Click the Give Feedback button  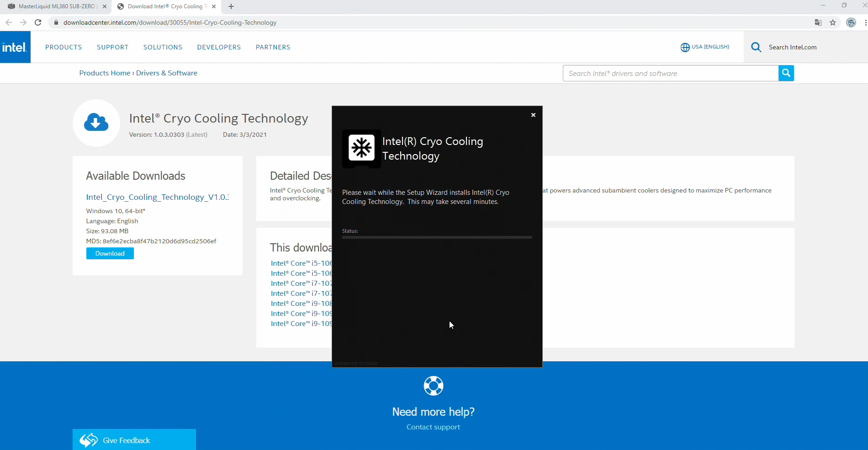134,440
